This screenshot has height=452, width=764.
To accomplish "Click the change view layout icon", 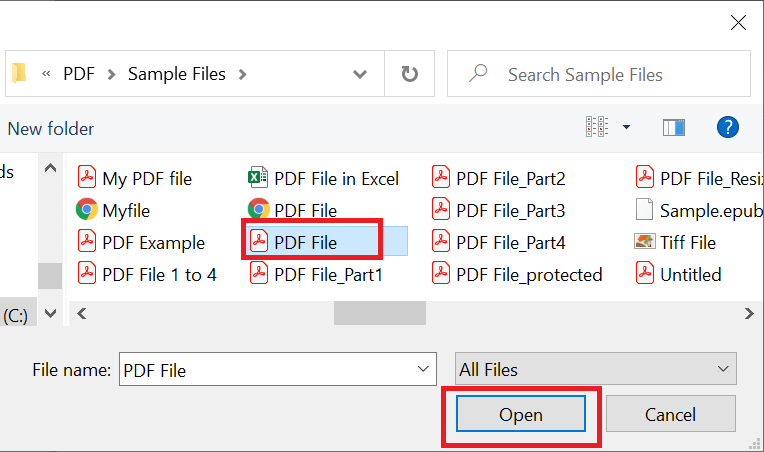I will click(x=596, y=127).
